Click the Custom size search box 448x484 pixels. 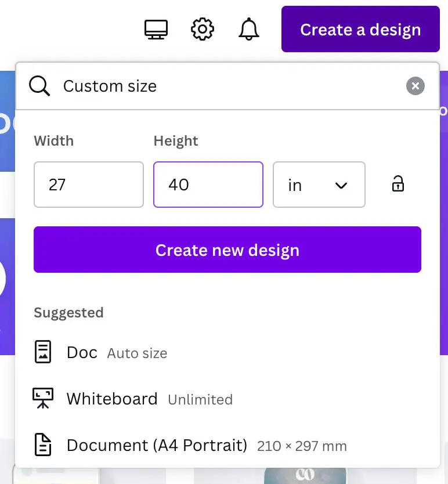pyautogui.click(x=226, y=86)
